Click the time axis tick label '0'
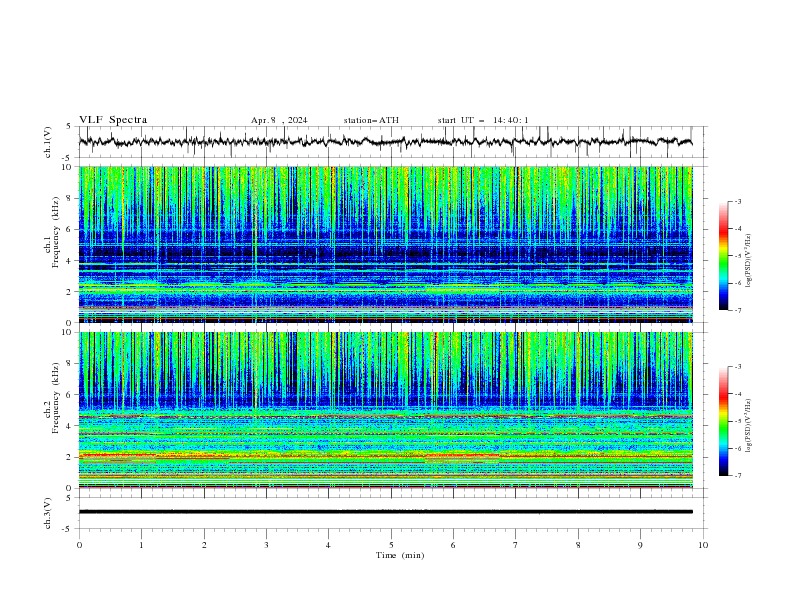This screenshot has height=612, width=792. [x=79, y=545]
